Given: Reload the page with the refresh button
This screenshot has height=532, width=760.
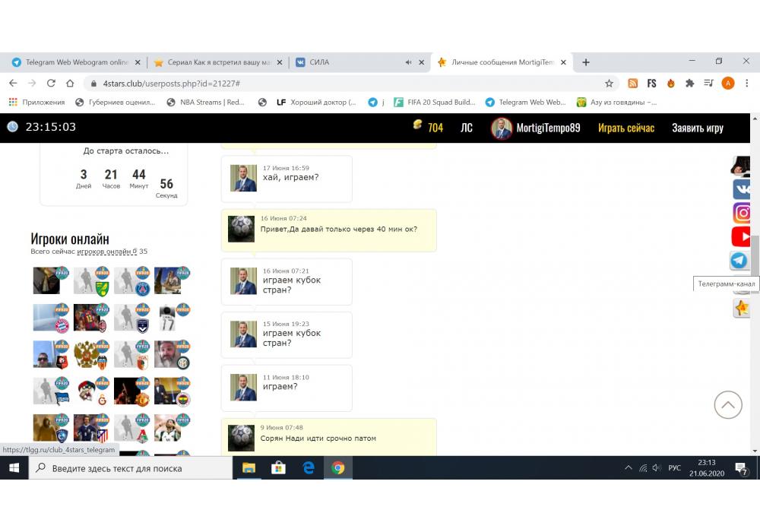Looking at the screenshot, I should [51, 84].
